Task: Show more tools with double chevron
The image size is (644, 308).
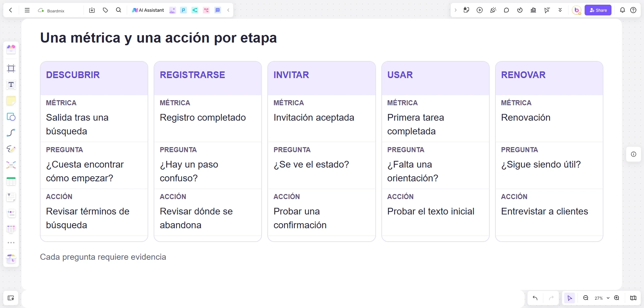Action: (x=560, y=10)
